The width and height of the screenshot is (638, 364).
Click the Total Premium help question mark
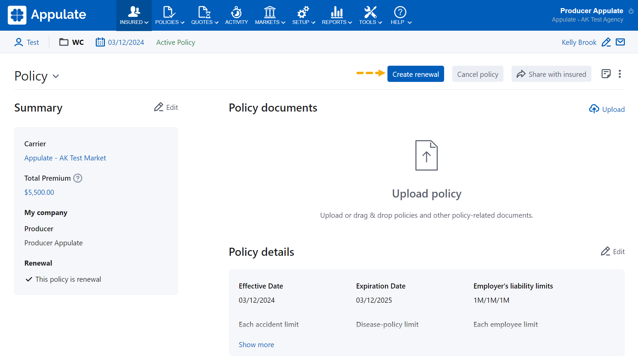(x=78, y=178)
